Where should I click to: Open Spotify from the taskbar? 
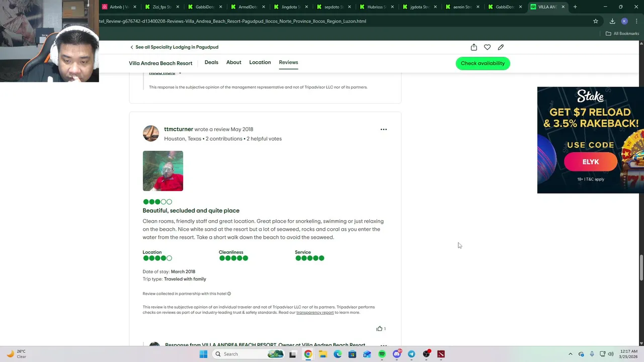(x=382, y=354)
